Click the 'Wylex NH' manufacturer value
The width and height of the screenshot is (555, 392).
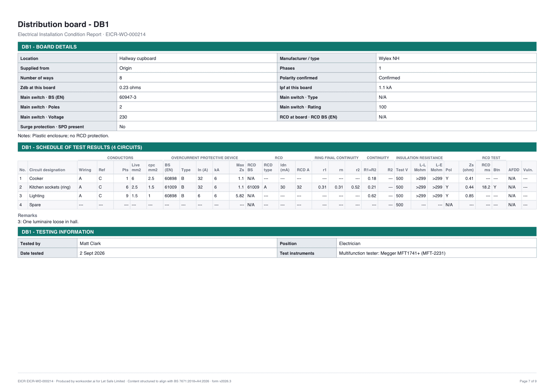coord(389,58)
